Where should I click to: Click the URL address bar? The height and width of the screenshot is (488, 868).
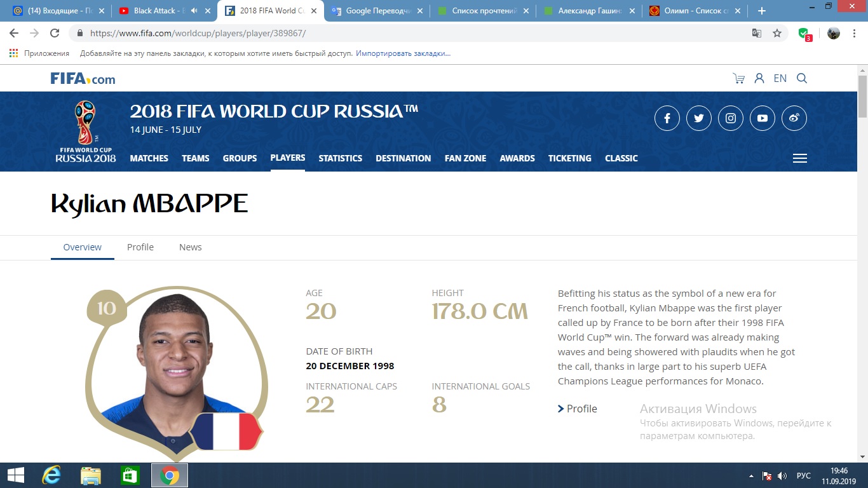(x=407, y=33)
